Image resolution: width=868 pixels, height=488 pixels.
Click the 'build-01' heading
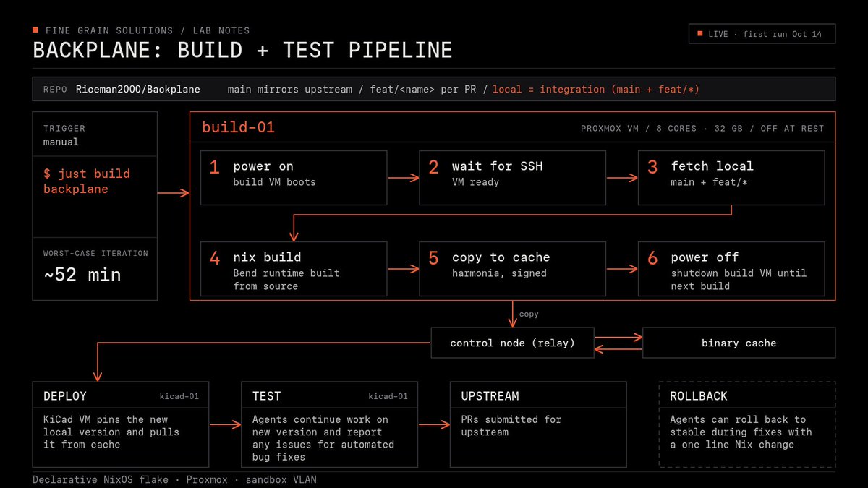[x=238, y=128]
